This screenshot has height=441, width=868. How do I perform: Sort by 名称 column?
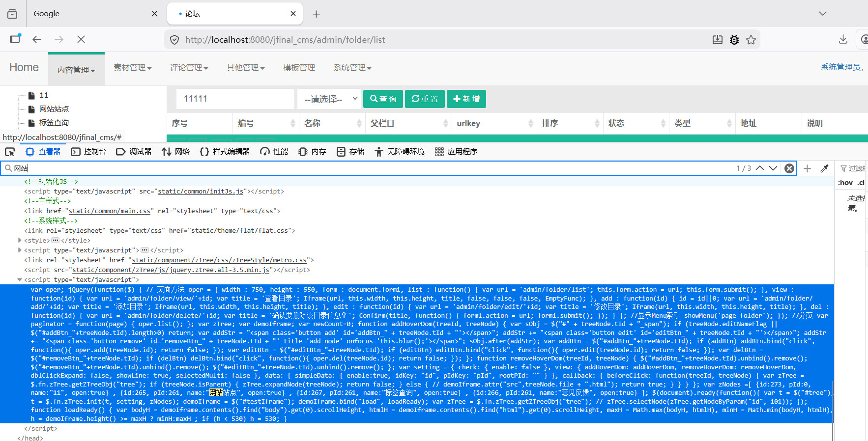tap(332, 123)
